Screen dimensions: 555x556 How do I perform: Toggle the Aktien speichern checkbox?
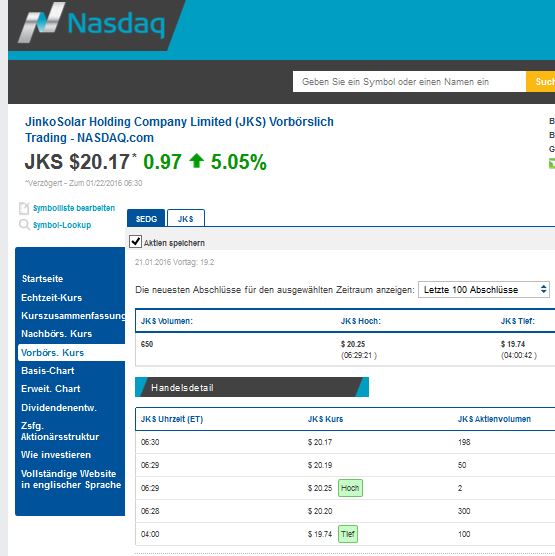[x=135, y=242]
